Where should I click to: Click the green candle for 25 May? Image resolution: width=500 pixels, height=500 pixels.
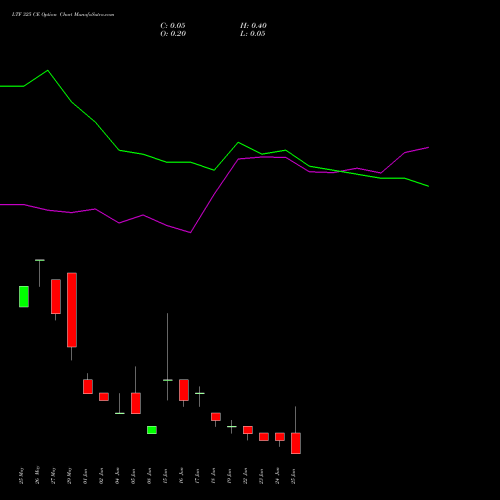point(24,296)
